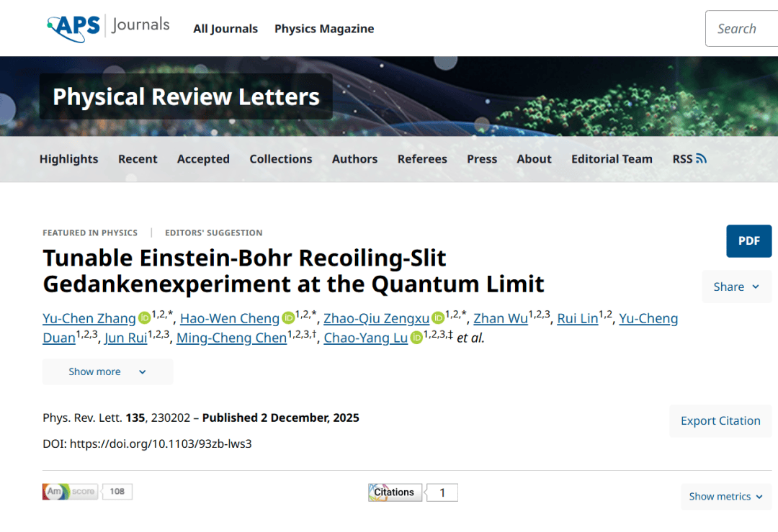Visit the Accepted papers tab
Image resolution: width=778 pixels, height=532 pixels.
pyautogui.click(x=203, y=159)
